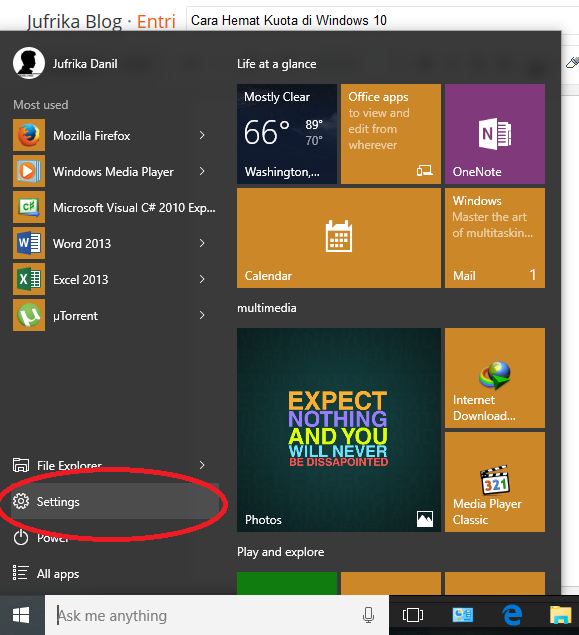Click 'multimedia' group header
The width and height of the screenshot is (579, 635).
click(266, 308)
